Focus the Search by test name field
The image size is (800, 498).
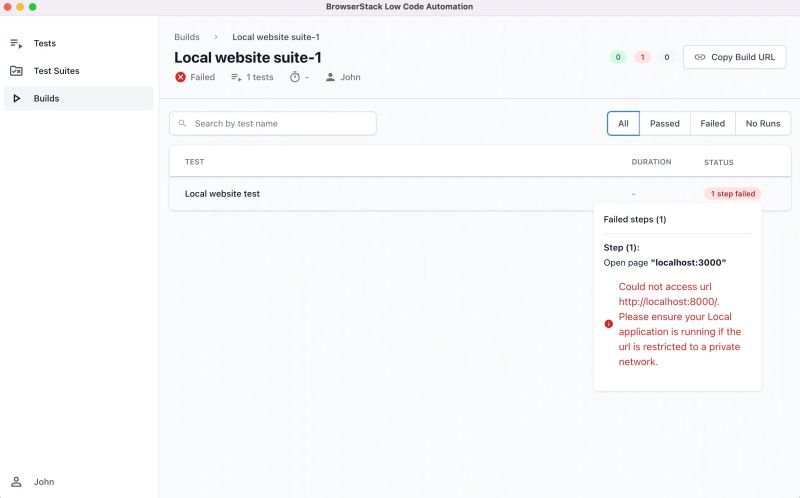click(x=273, y=123)
